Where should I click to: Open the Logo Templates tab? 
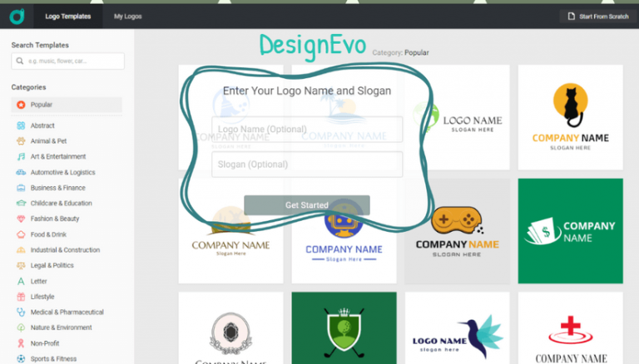[68, 16]
